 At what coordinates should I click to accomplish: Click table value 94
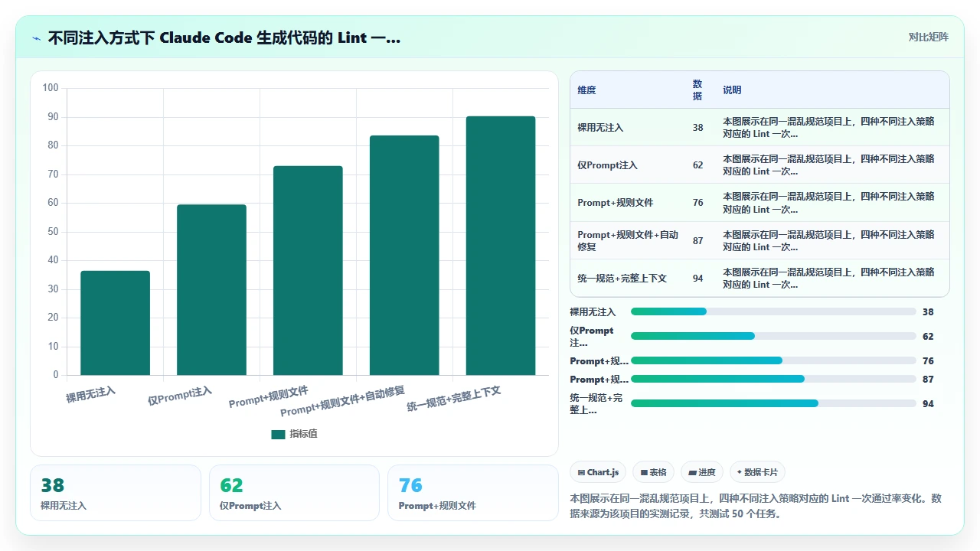[x=697, y=278]
